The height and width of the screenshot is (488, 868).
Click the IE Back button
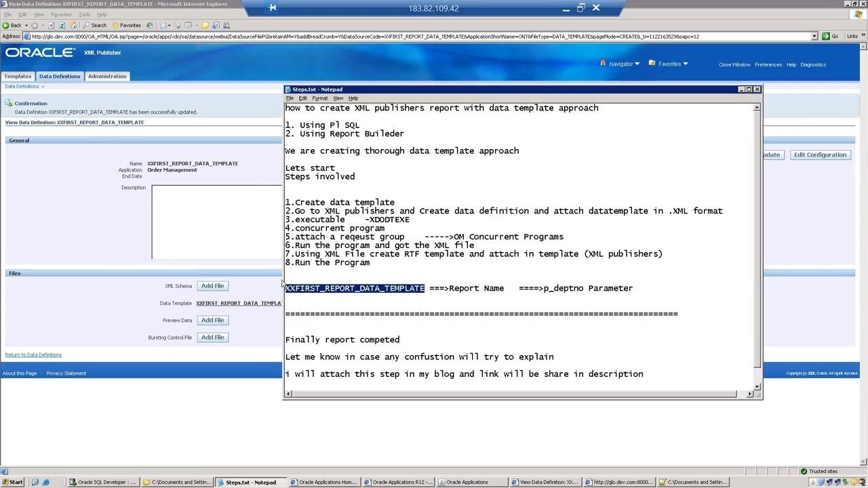click(12, 25)
